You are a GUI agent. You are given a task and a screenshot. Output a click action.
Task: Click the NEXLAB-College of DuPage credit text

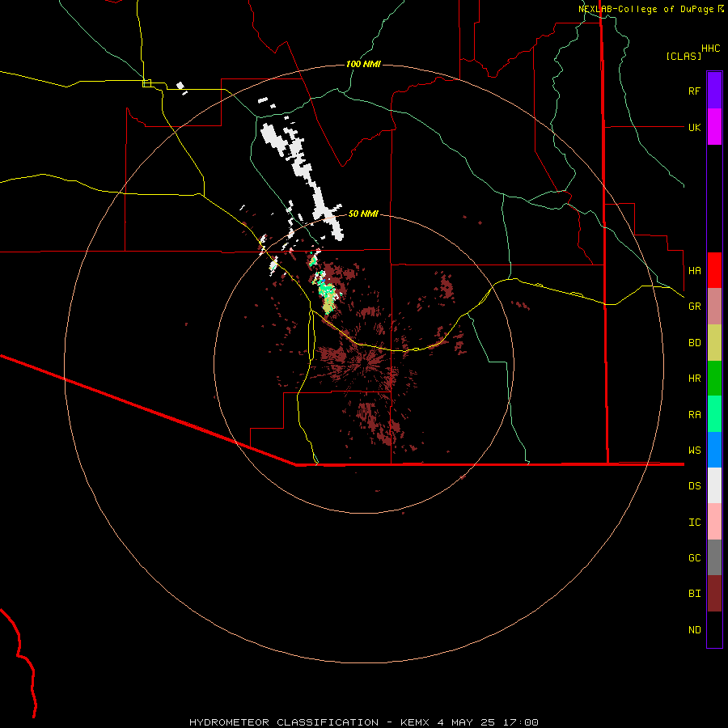[x=650, y=9]
